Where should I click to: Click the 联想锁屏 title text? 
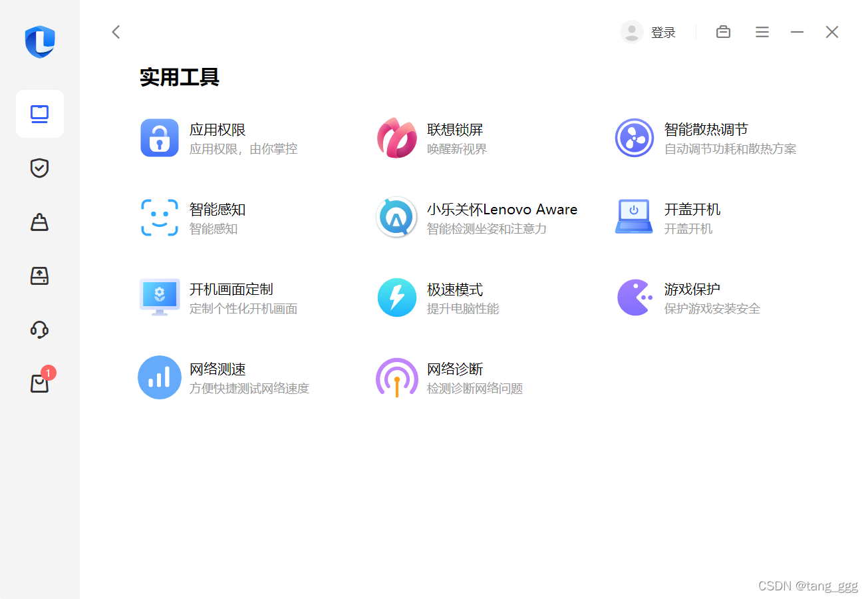(x=455, y=130)
